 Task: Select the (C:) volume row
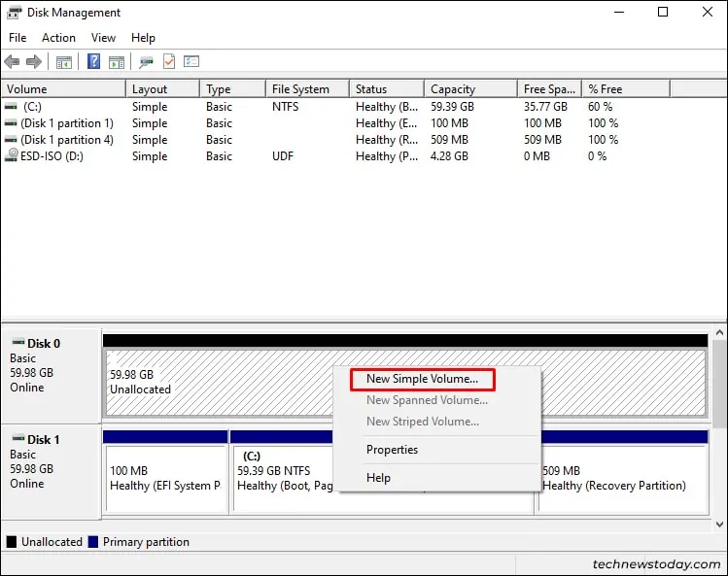[334, 107]
